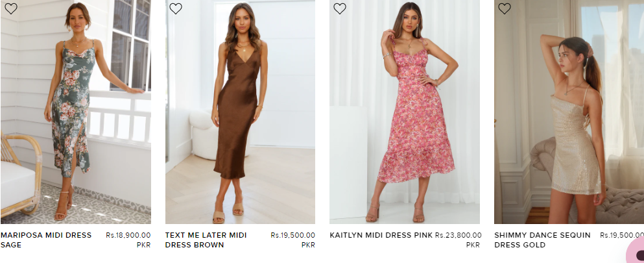Open Text Me Later Midi Dress Brown link

tap(206, 240)
